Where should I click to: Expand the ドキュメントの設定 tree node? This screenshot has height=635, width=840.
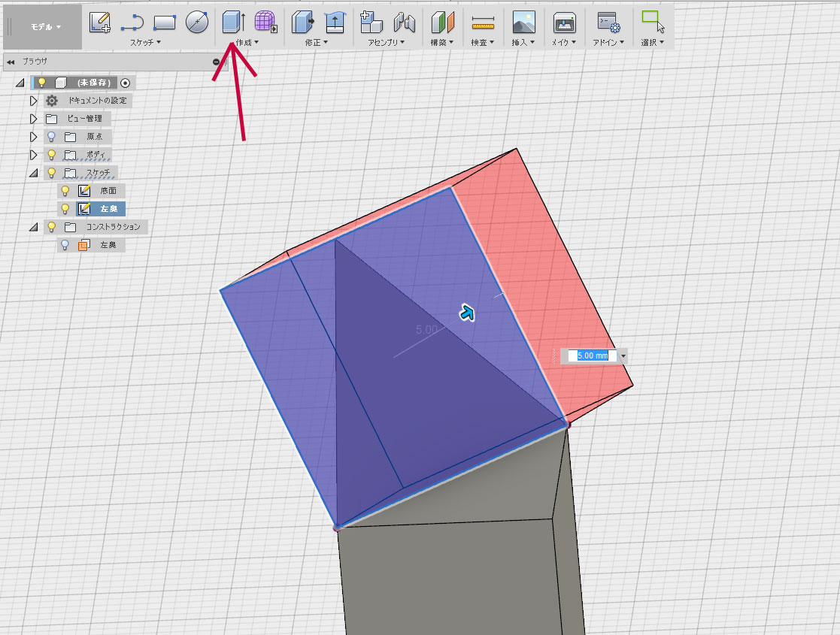click(x=33, y=101)
